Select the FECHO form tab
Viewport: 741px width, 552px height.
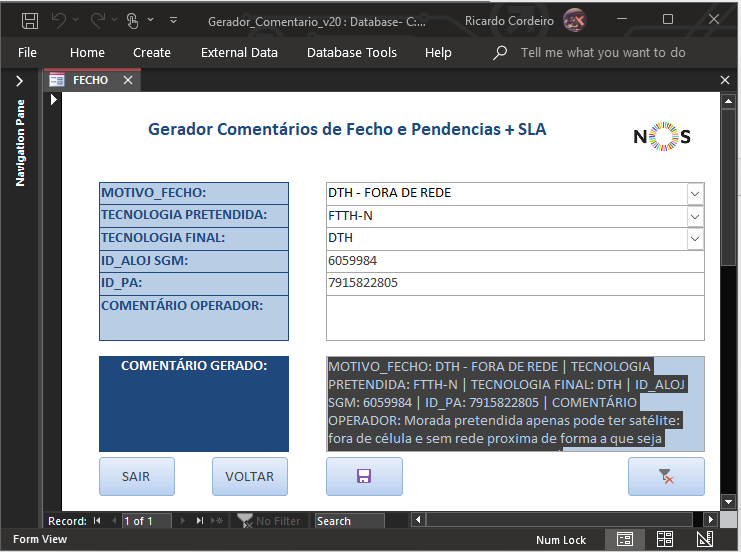(x=90, y=80)
